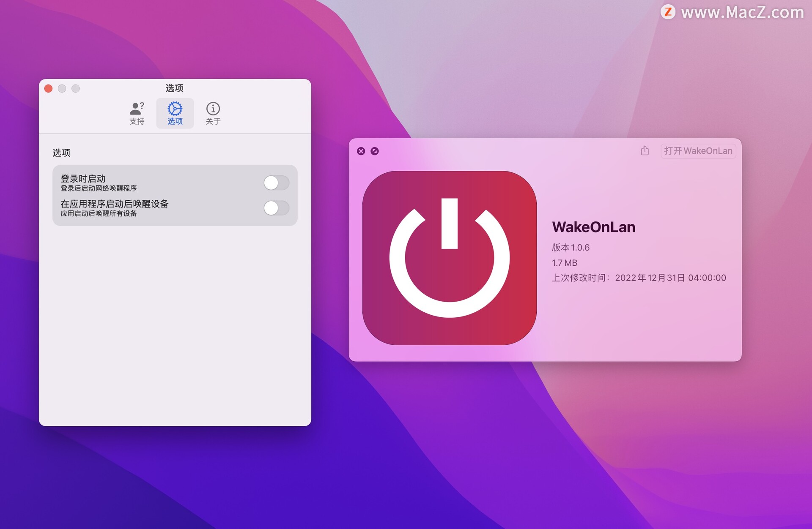Image resolution: width=812 pixels, height=529 pixels.
Task: Enable the 登录时启动 toggle
Action: pyautogui.click(x=276, y=183)
